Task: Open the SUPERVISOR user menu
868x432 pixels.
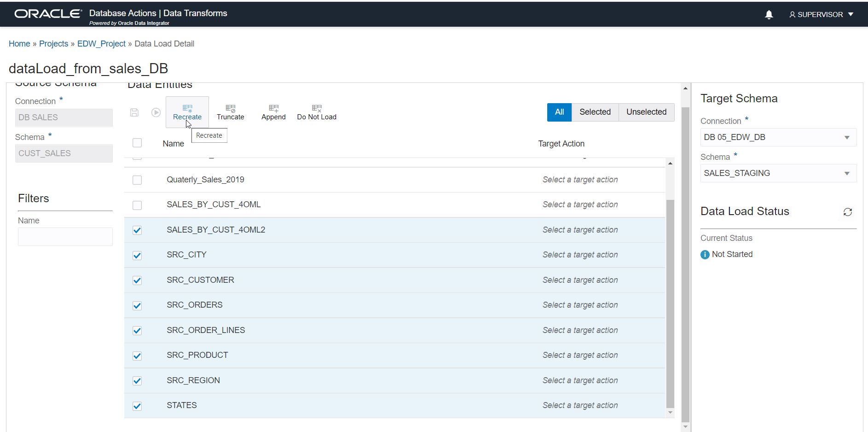Action: [x=822, y=15]
